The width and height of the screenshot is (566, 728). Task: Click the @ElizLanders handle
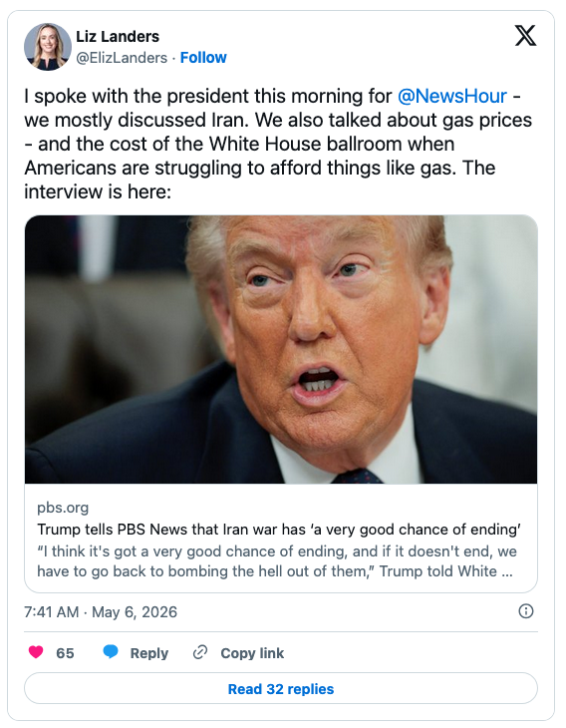[x=122, y=58]
